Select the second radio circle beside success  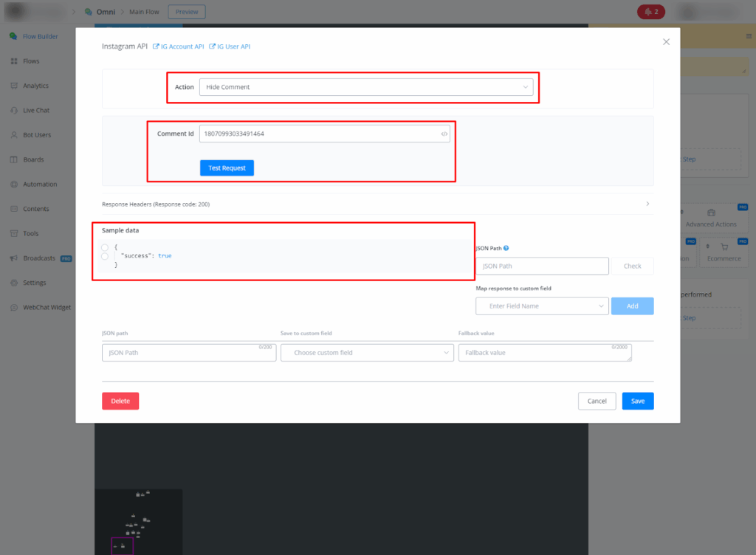[105, 256]
